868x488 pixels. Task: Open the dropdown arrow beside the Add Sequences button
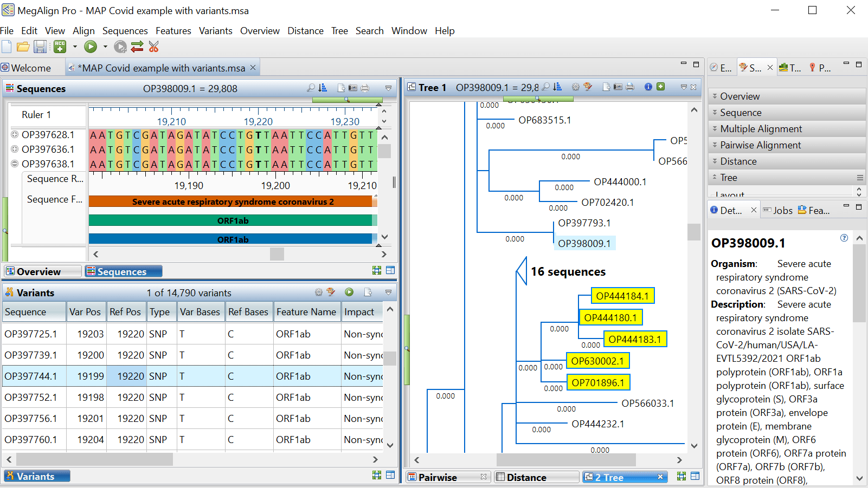[75, 47]
